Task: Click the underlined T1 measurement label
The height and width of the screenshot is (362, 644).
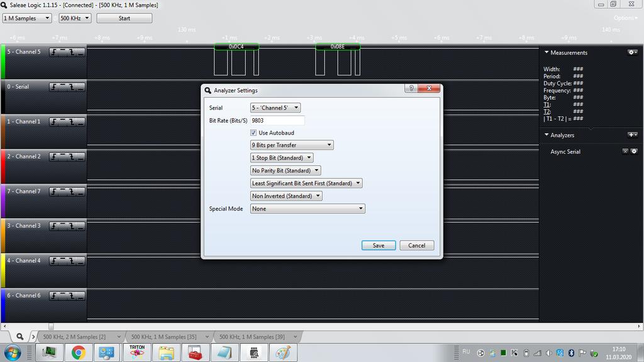Action: click(547, 105)
